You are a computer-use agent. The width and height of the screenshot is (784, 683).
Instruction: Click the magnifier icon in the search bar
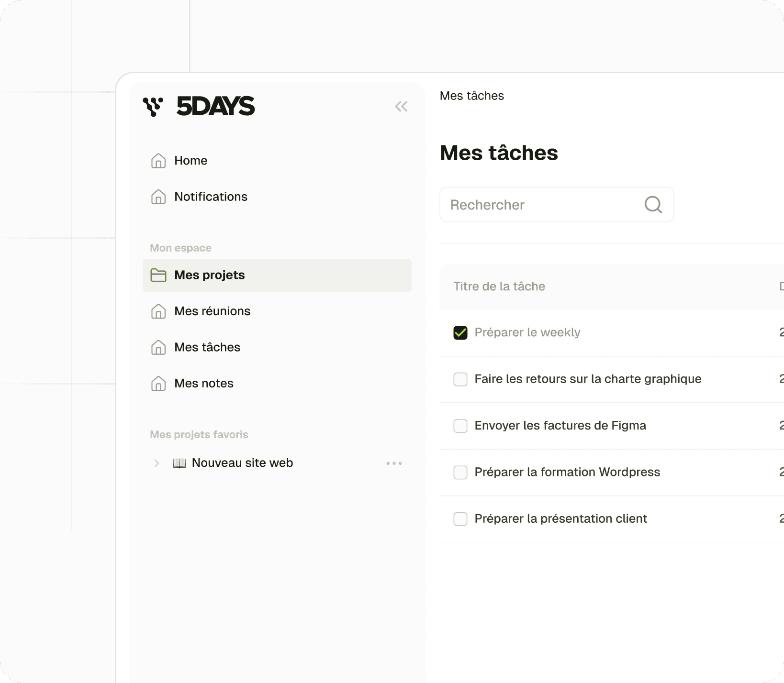point(653,205)
